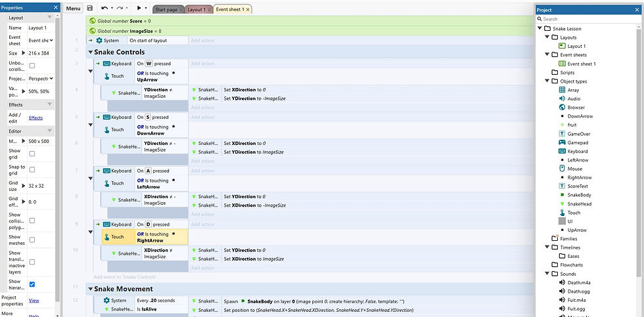644x317 pixels.
Task: Select Keyboard object in Project tree
Action: coord(578,152)
